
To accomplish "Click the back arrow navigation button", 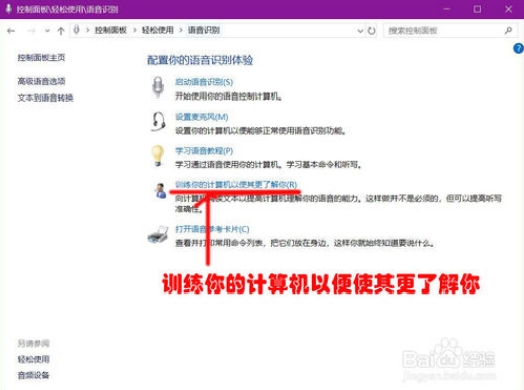I will (x=11, y=31).
